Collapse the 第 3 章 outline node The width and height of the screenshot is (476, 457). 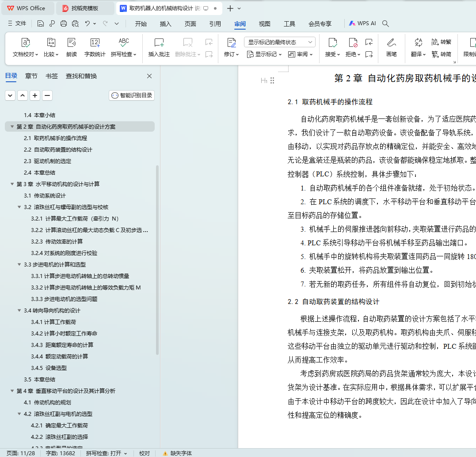[12, 184]
